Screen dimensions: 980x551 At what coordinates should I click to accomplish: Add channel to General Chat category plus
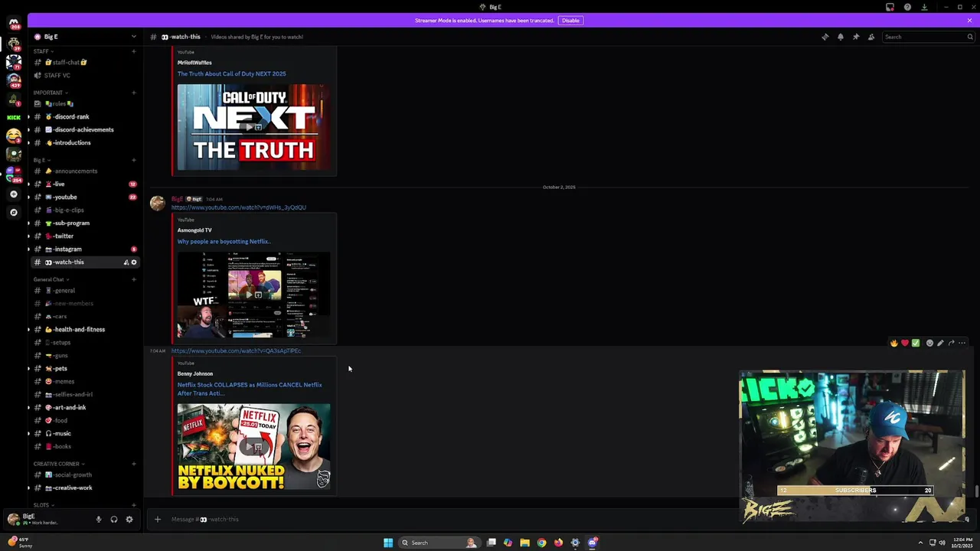134,279
